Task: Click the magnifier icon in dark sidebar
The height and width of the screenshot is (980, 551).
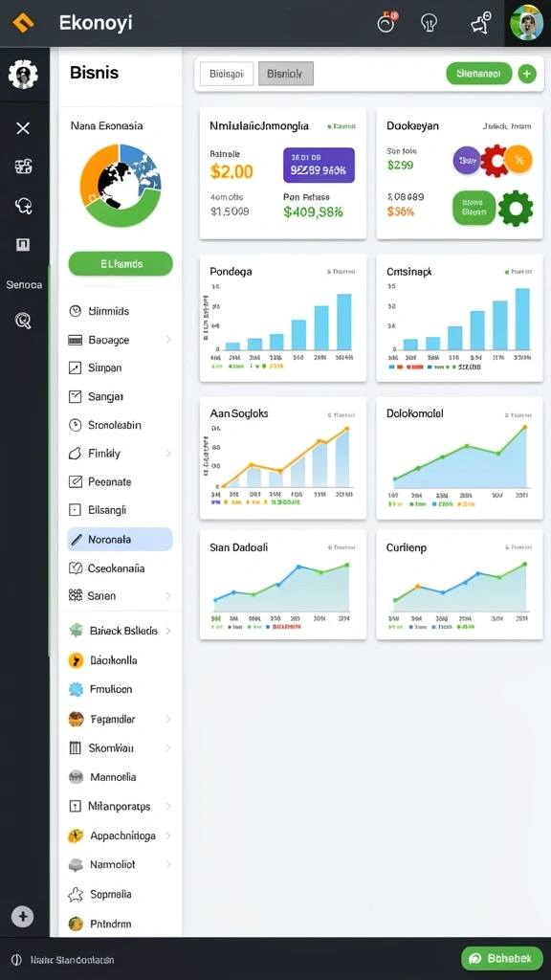Action: coord(23,322)
